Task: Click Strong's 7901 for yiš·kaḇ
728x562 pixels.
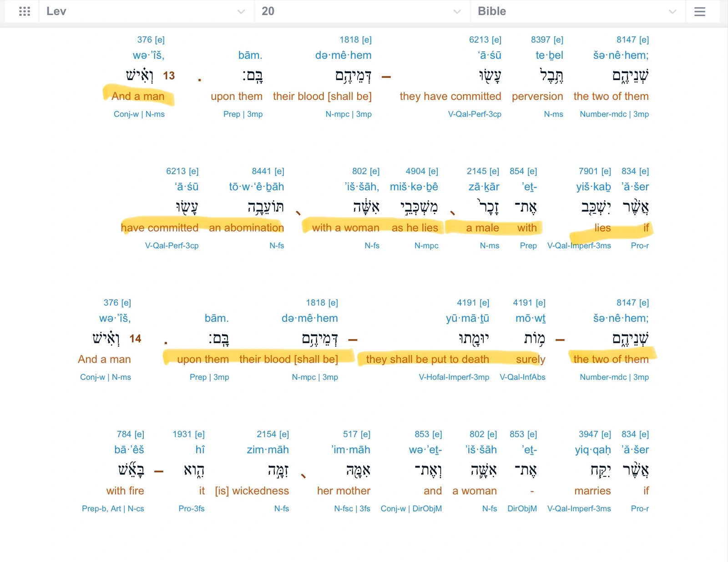Action: click(588, 171)
